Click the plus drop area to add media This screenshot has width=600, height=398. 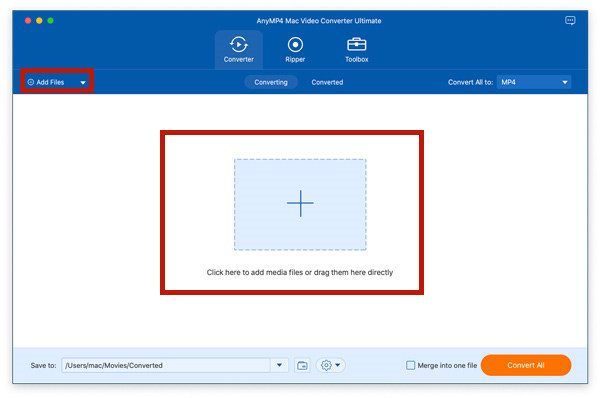[300, 204]
